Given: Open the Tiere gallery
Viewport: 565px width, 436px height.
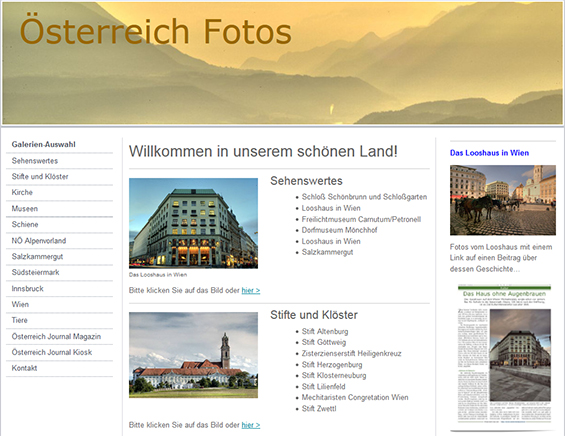Looking at the screenshot, I should click(x=20, y=320).
